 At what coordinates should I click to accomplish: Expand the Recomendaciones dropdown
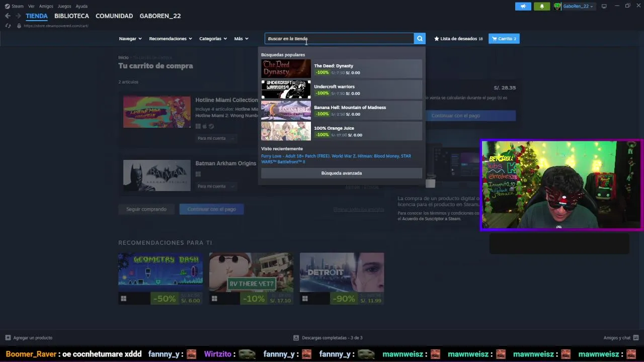pyautogui.click(x=171, y=39)
